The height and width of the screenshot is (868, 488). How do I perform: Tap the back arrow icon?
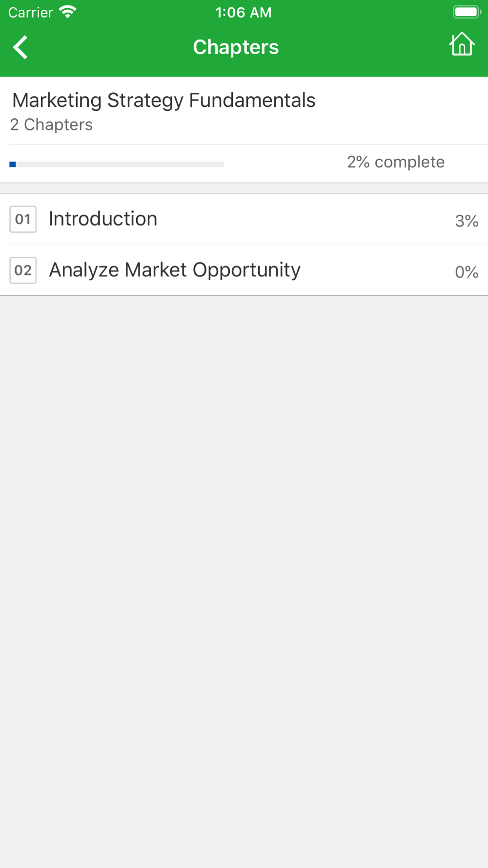coord(20,47)
